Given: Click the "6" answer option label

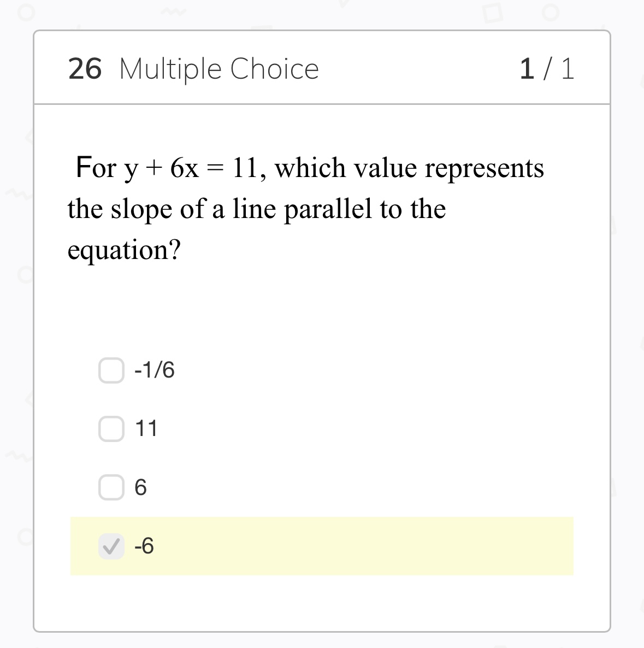Looking at the screenshot, I should 140,487.
